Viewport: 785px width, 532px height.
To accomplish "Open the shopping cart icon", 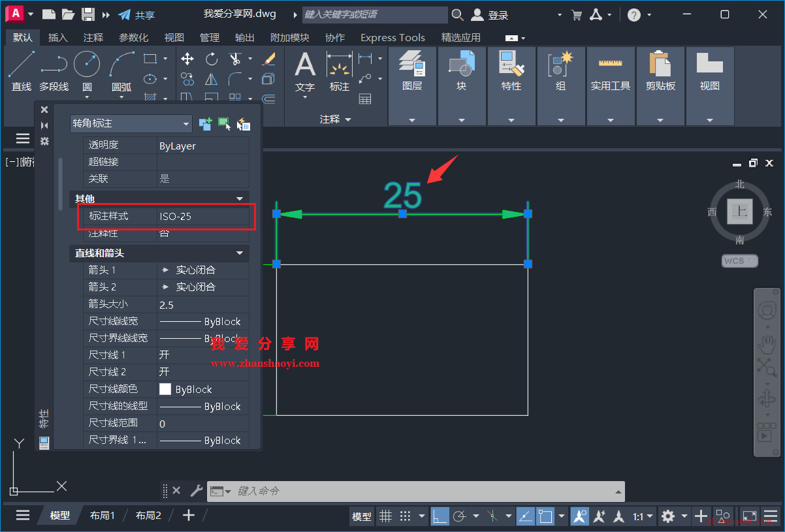I will pos(577,14).
